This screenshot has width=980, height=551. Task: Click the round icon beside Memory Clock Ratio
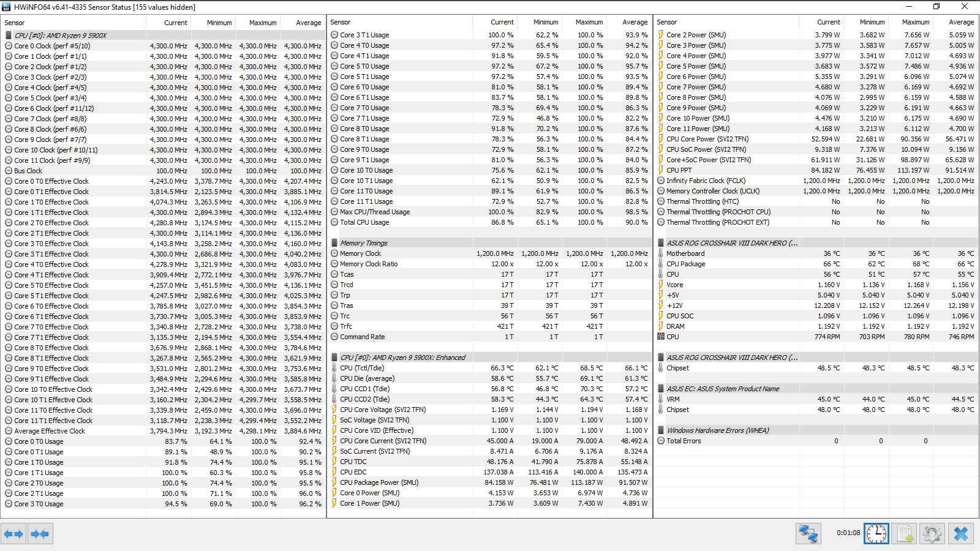click(x=334, y=264)
